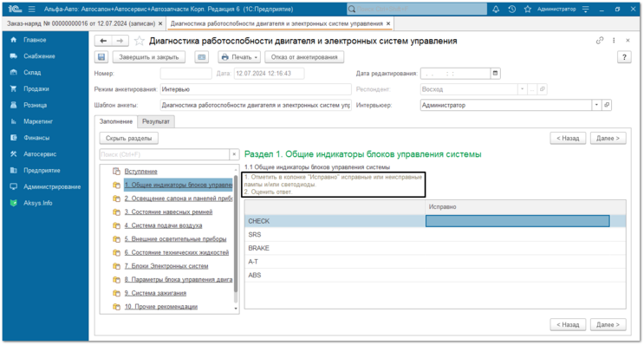The height and width of the screenshot is (345, 644).
Task: Click the card icon next to Завершить и закрыть
Action: pos(201,57)
